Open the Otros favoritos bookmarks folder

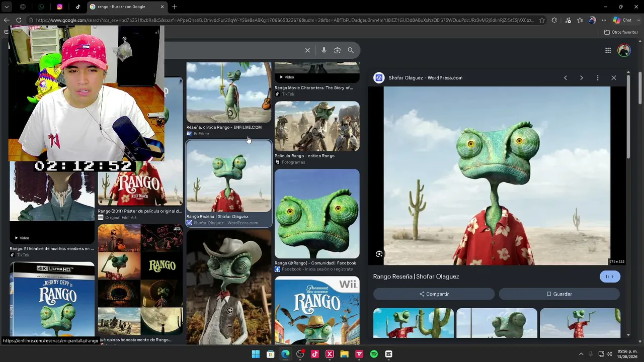(621, 32)
